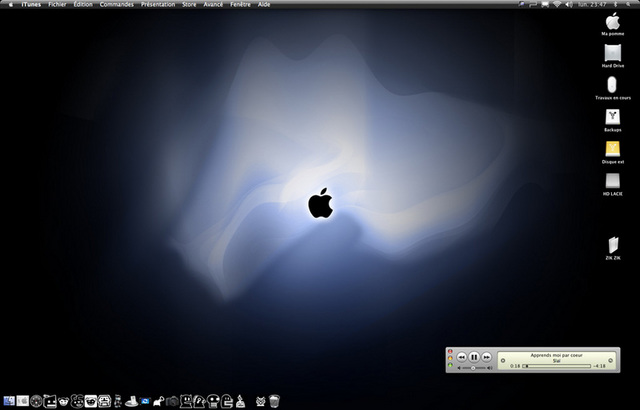Open the Présentation menu
The height and width of the screenshot is (410, 640).
[x=158, y=4]
